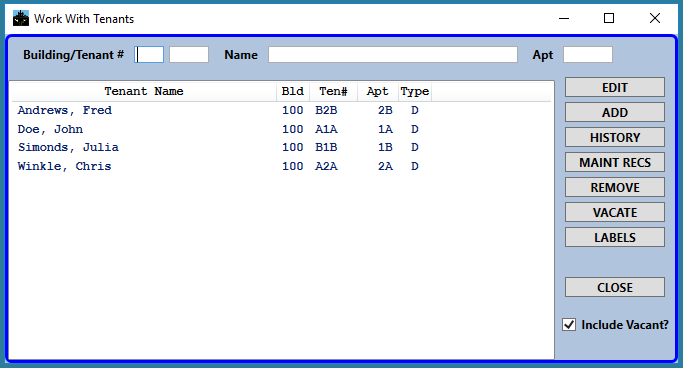Click the Apt input field

(588, 55)
